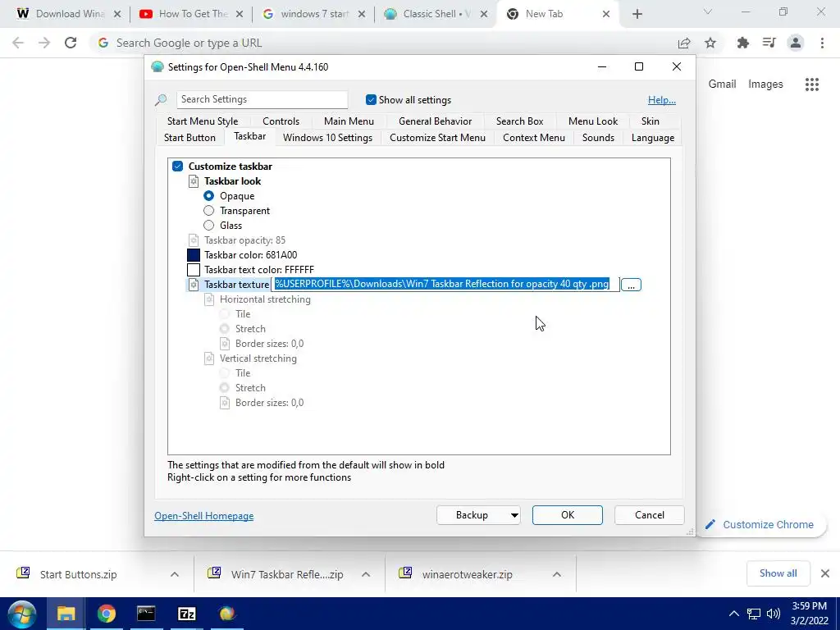The width and height of the screenshot is (840, 630).
Task: Open the Chrome tab search chevron
Action: click(x=708, y=11)
